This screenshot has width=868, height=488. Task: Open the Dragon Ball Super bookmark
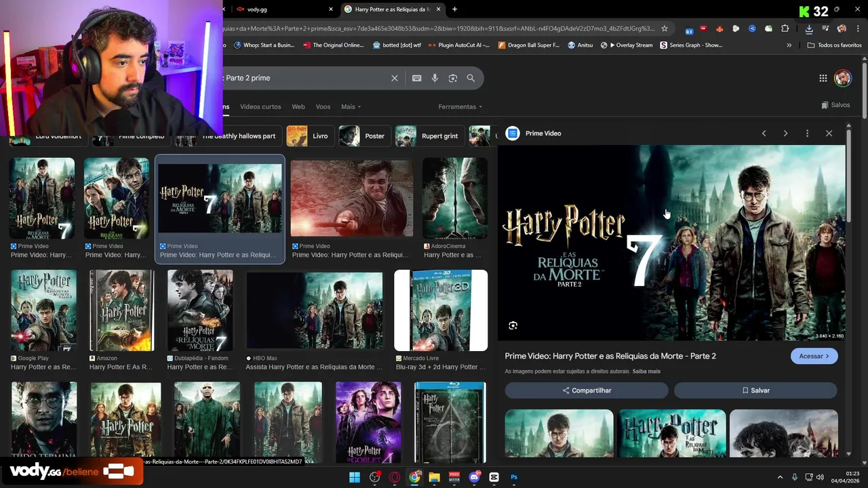coord(529,45)
